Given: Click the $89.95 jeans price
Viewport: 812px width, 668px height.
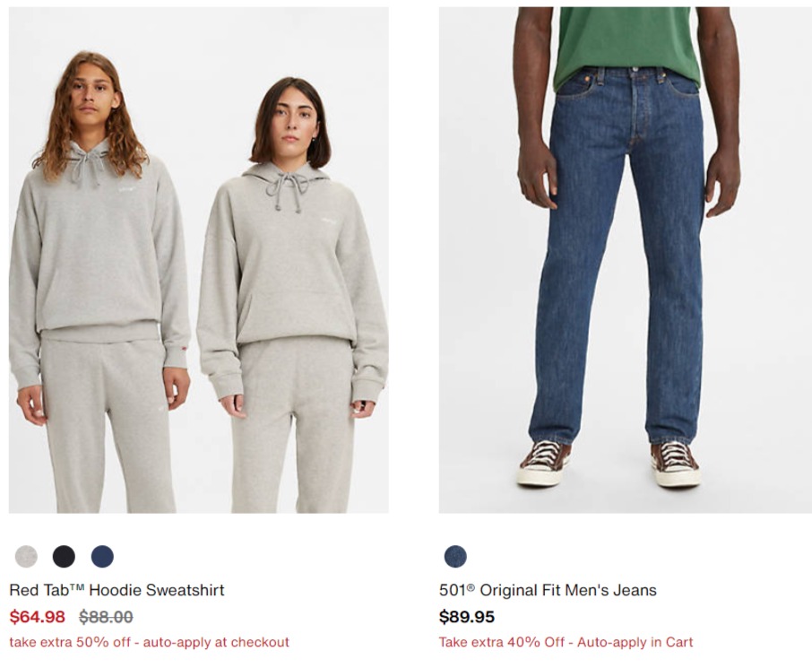Looking at the screenshot, I should click(467, 617).
